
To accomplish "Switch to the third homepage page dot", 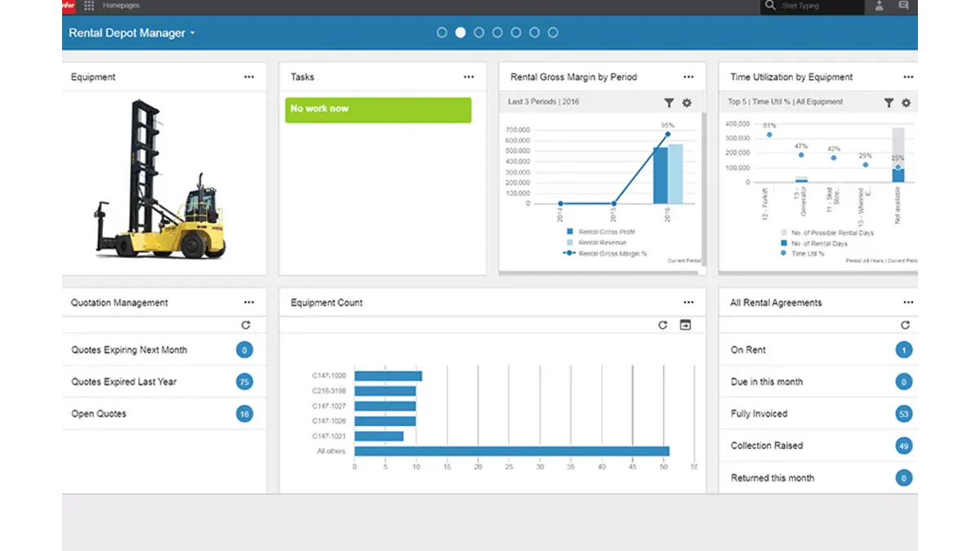I will coord(479,33).
